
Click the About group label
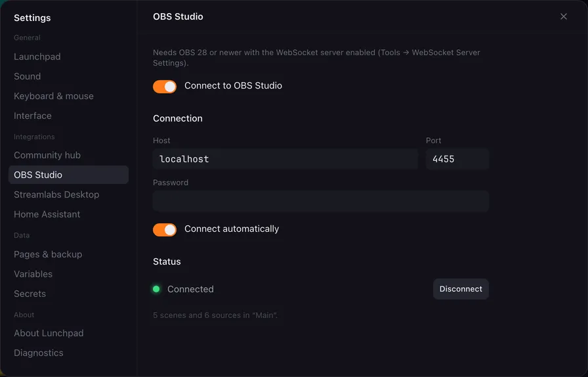(x=24, y=315)
